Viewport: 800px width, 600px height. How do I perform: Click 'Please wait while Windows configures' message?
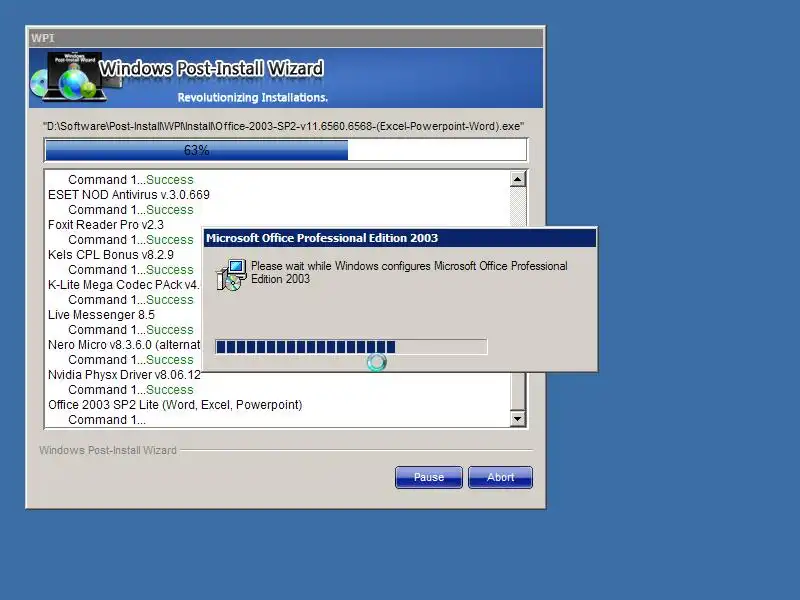coord(409,272)
